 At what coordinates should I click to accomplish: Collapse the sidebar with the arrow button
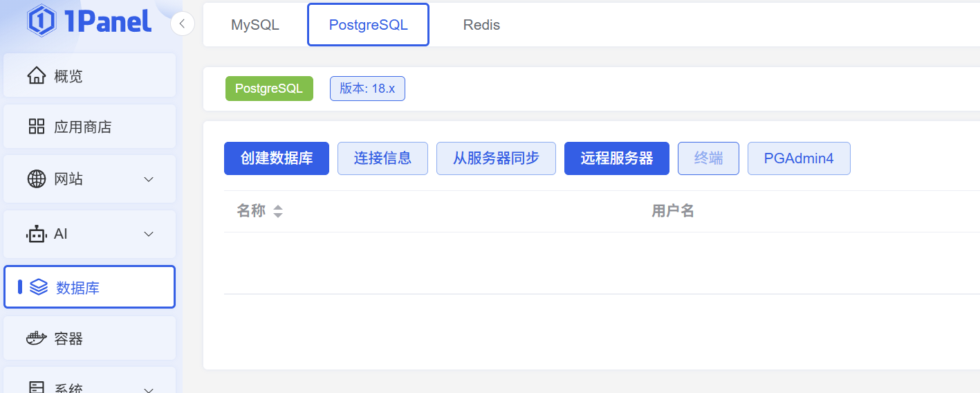[x=182, y=24]
